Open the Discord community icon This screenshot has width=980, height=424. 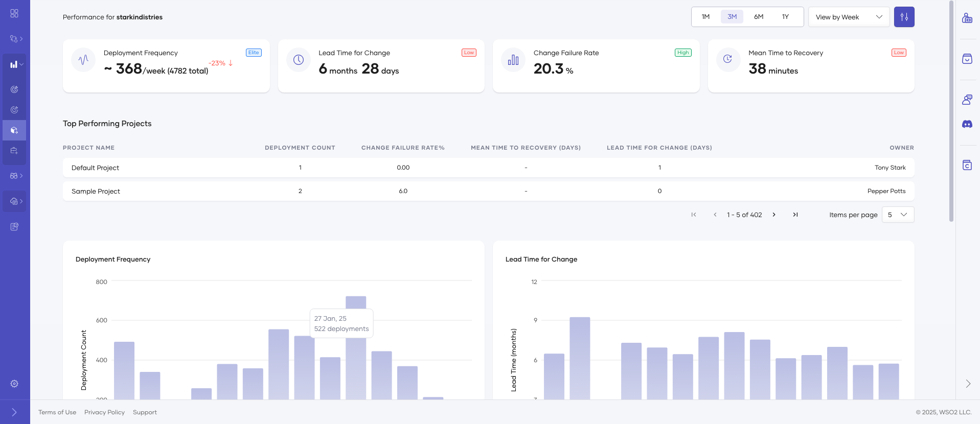(967, 124)
